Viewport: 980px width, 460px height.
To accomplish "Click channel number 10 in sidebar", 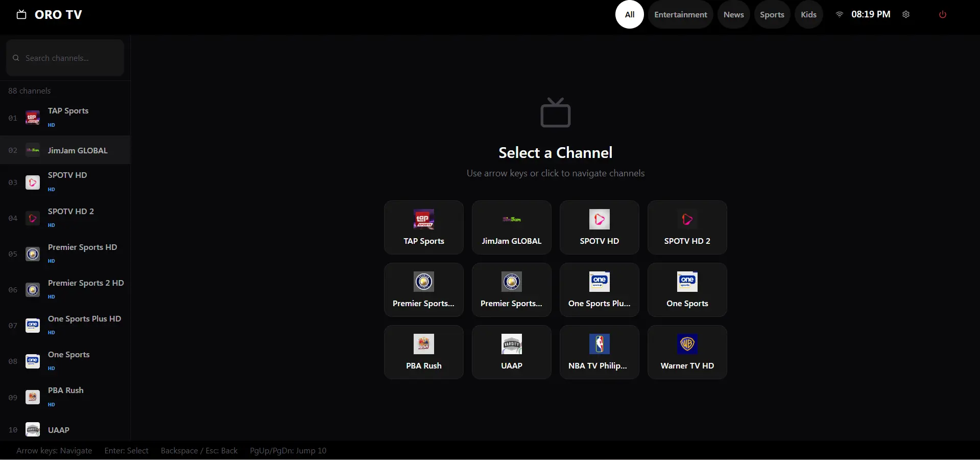I will [x=13, y=430].
